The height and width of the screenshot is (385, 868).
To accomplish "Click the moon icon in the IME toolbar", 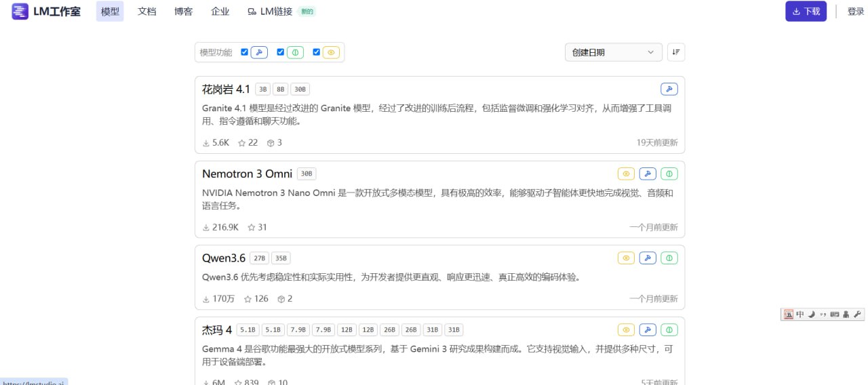I will coord(812,315).
